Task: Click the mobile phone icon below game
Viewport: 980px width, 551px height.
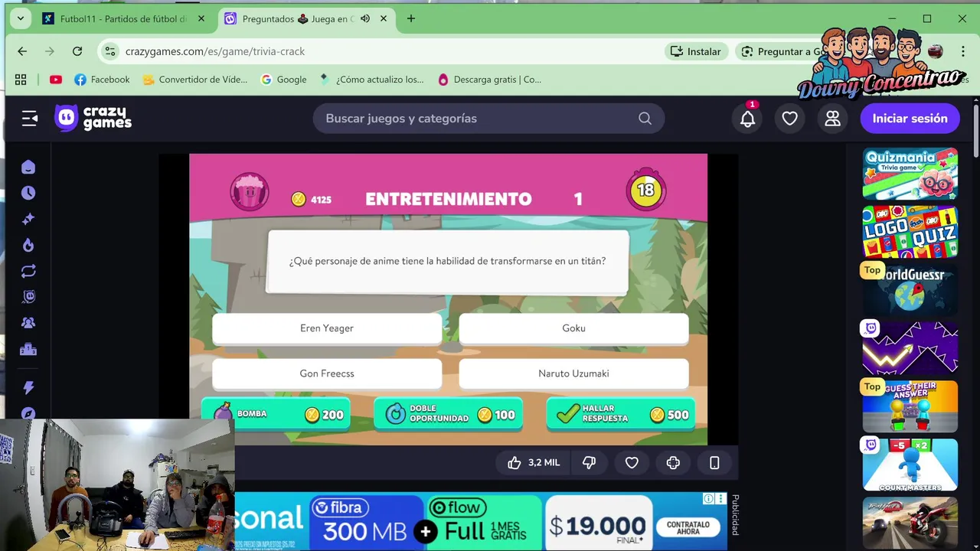Action: coord(714,462)
